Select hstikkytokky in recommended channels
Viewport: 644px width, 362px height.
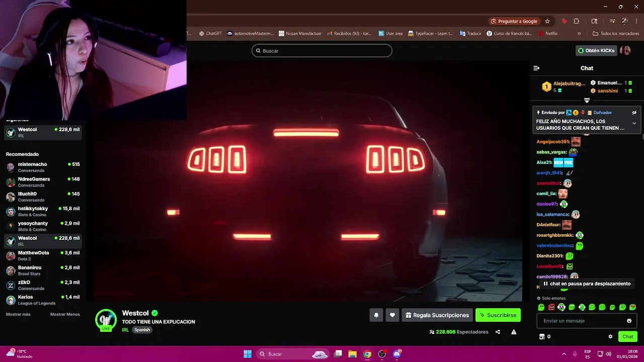click(x=43, y=212)
